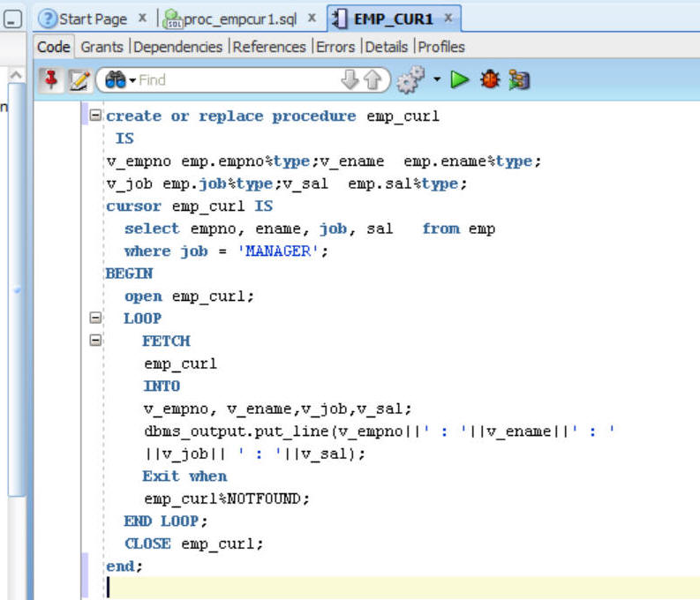Close the EMP_CUR1 tab

(448, 18)
